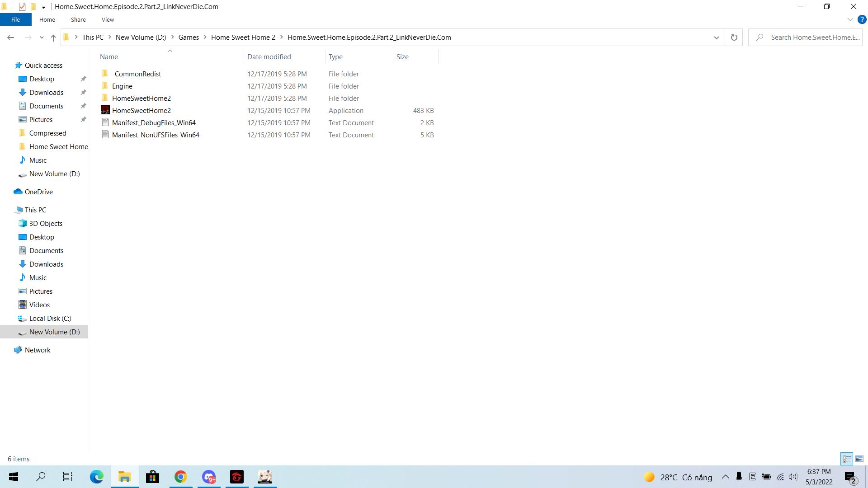Switch to details view layout

[x=847, y=459]
